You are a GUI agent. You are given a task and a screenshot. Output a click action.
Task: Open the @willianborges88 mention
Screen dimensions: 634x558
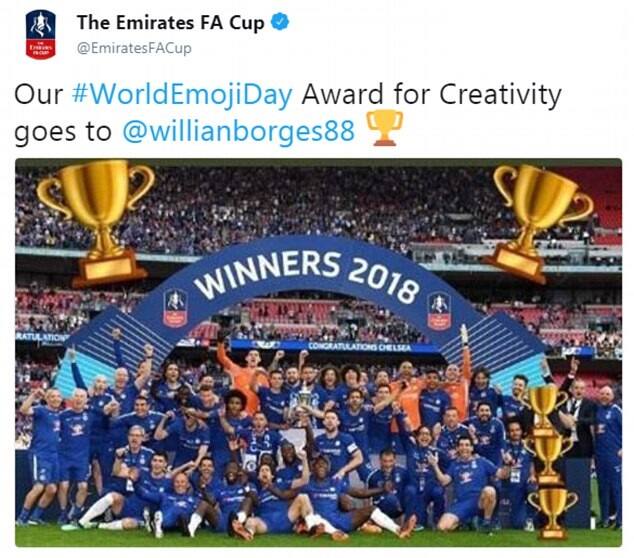point(239,131)
